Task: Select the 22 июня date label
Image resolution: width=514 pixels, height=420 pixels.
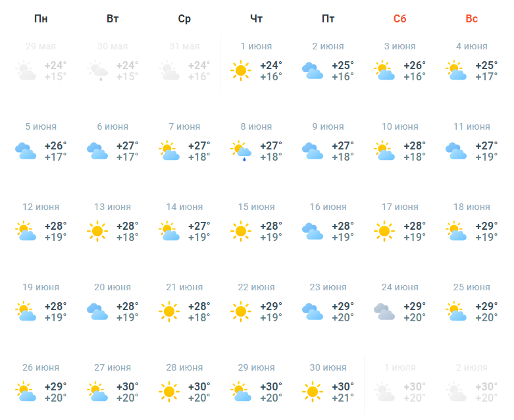Action: click(257, 287)
